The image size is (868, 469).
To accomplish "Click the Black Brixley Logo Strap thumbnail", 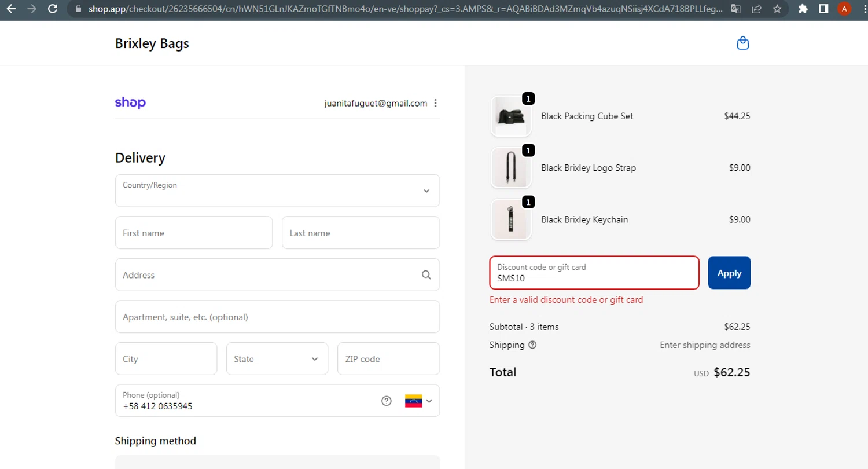I will coord(511,168).
